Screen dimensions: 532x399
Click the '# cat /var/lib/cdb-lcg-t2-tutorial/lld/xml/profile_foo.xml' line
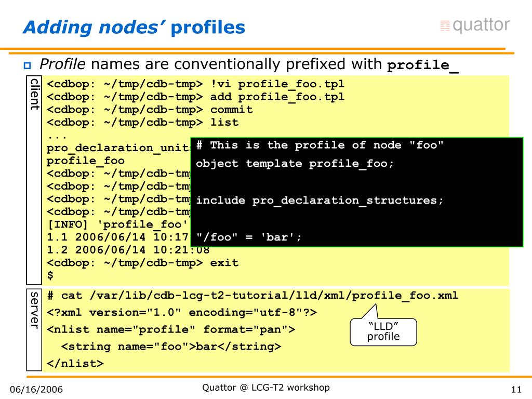(252, 296)
